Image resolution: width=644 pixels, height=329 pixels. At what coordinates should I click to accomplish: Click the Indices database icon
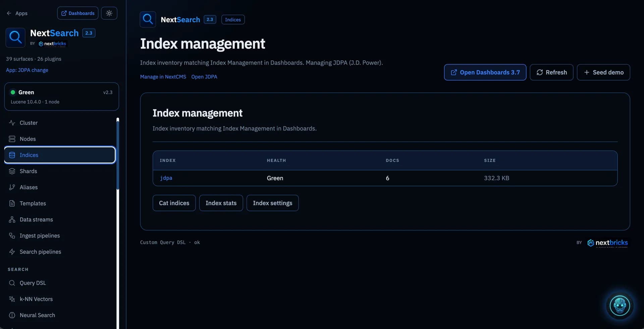click(x=12, y=155)
